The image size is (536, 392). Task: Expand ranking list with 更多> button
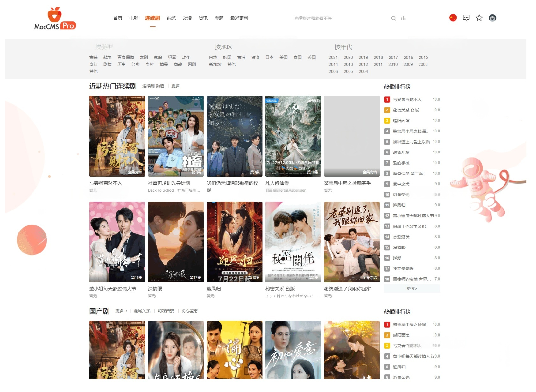(412, 289)
